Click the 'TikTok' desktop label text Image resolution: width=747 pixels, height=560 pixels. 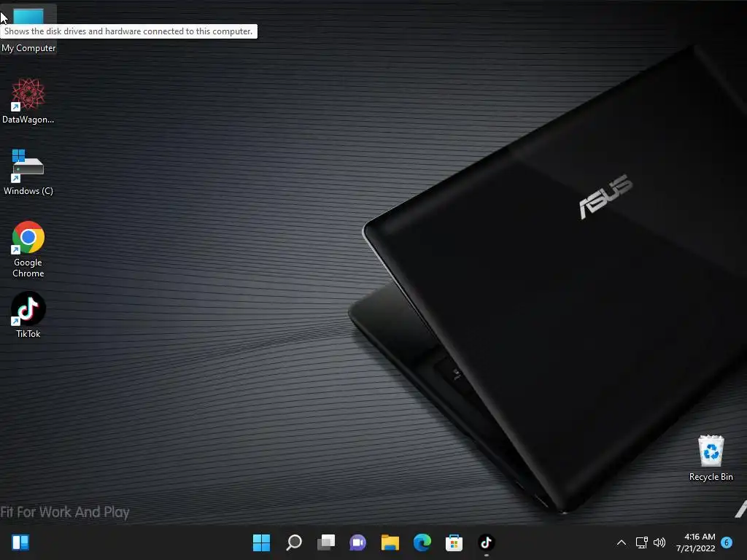click(28, 334)
